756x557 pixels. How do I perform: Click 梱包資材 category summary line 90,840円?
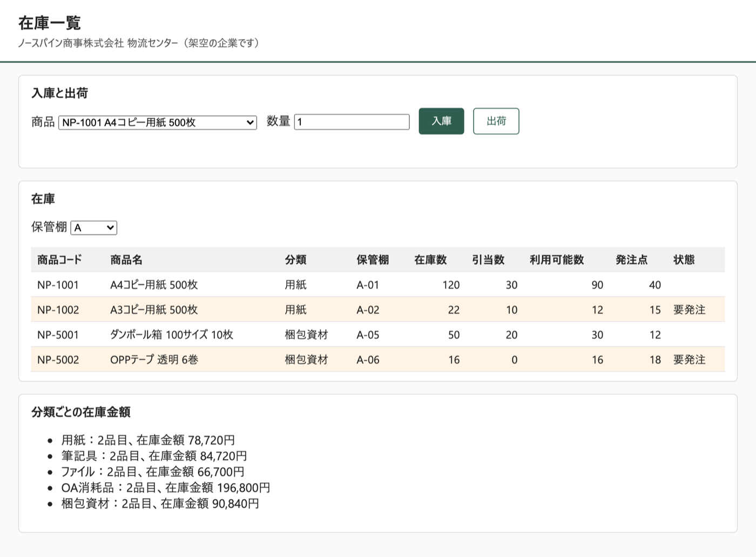tap(160, 504)
